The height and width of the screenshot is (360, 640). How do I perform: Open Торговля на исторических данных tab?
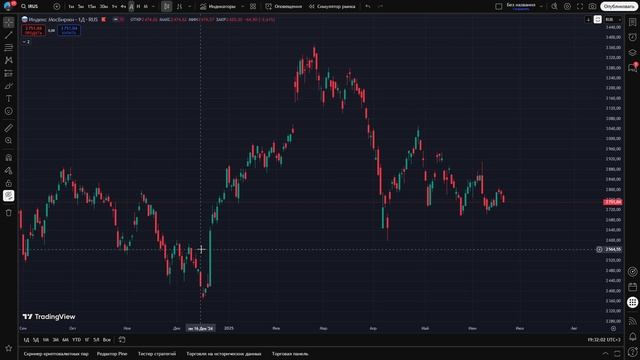coord(224,354)
